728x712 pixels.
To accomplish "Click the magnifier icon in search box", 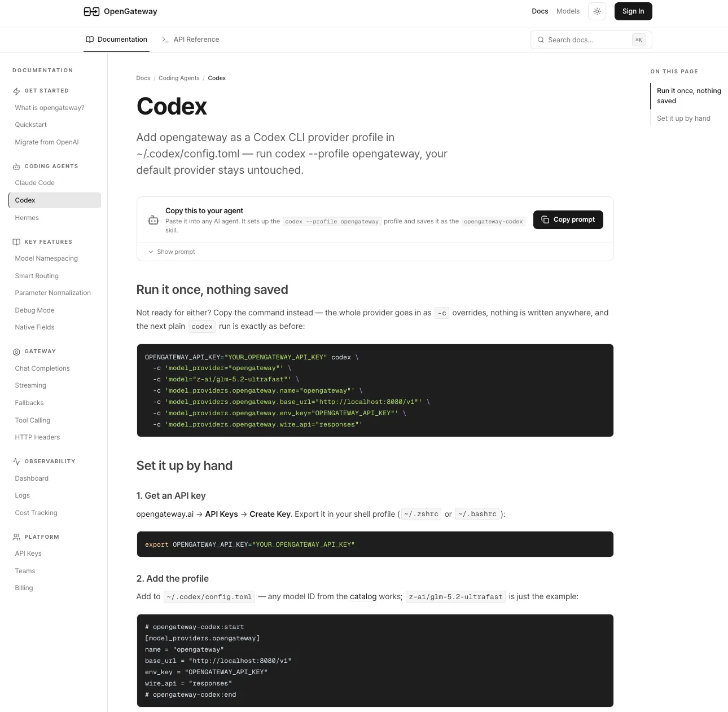I will [541, 40].
